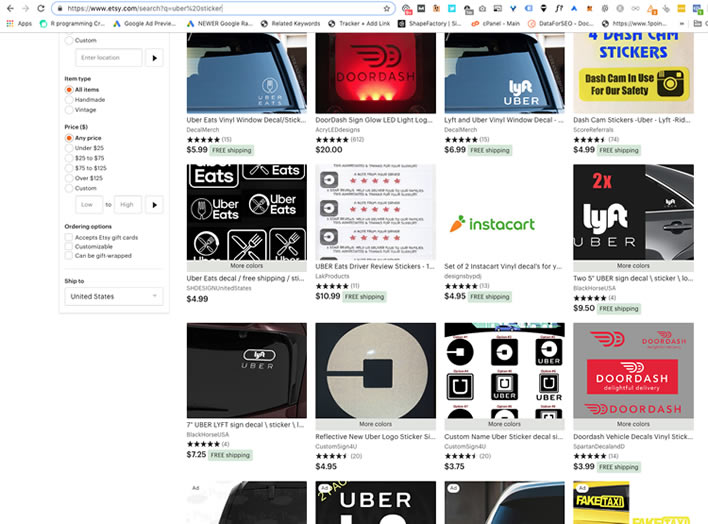This screenshot has width=708, height=524.
Task: Go back to the previous page
Action: coord(10,8)
